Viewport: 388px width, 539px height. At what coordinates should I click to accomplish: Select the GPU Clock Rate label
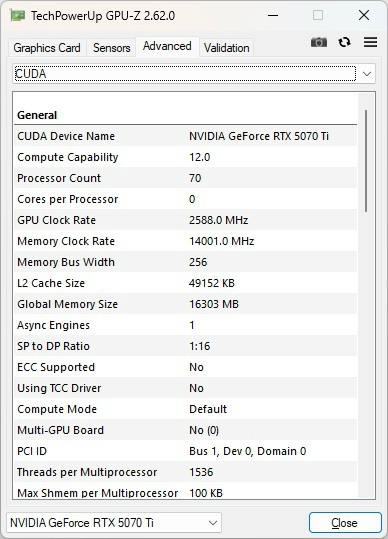click(x=56, y=220)
